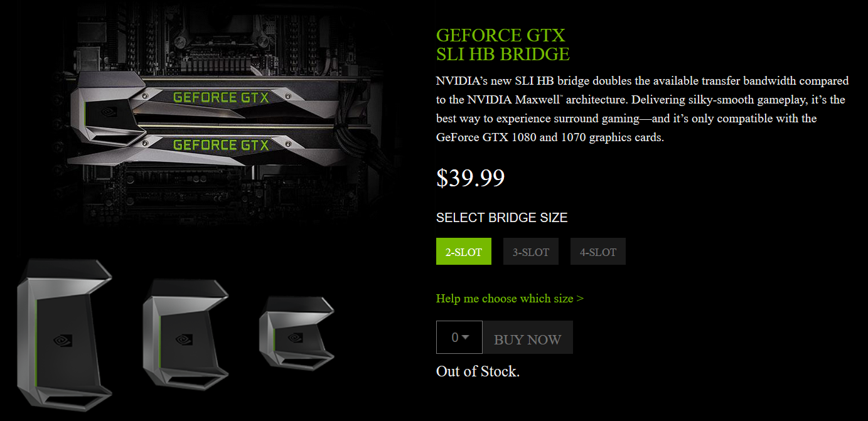Click the Out of Stock status text

pyautogui.click(x=478, y=371)
